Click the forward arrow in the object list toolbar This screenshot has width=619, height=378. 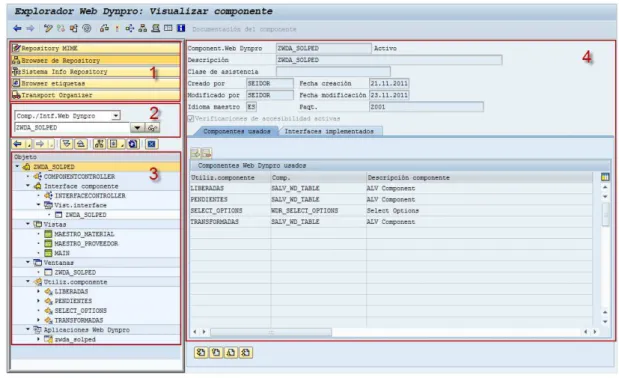tap(40, 144)
